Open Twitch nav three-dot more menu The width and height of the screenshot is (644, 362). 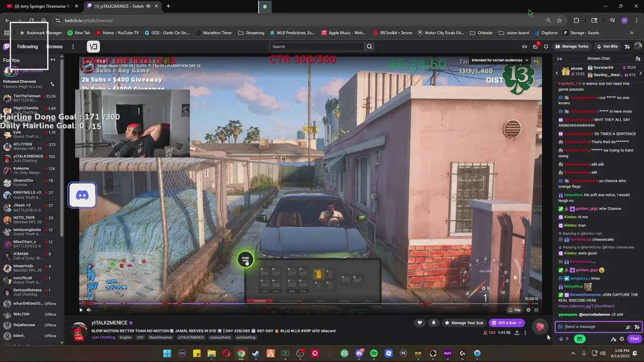[73, 47]
